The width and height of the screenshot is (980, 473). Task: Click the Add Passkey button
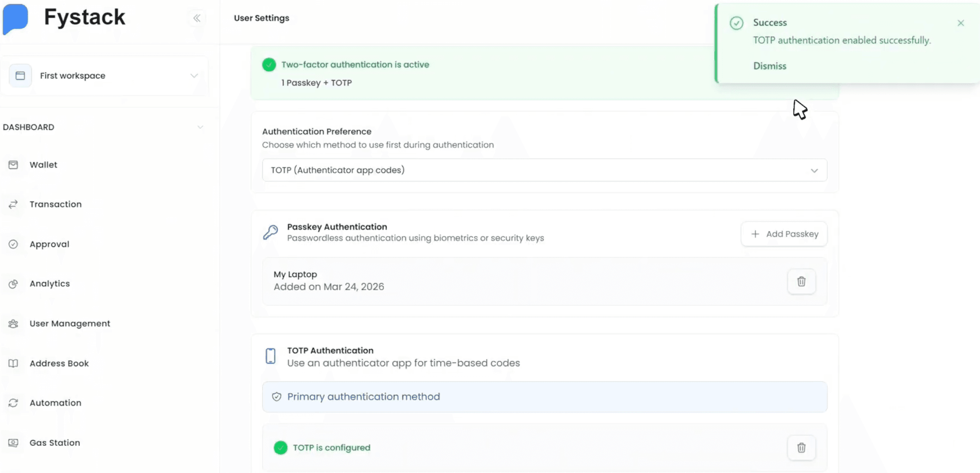coord(784,234)
